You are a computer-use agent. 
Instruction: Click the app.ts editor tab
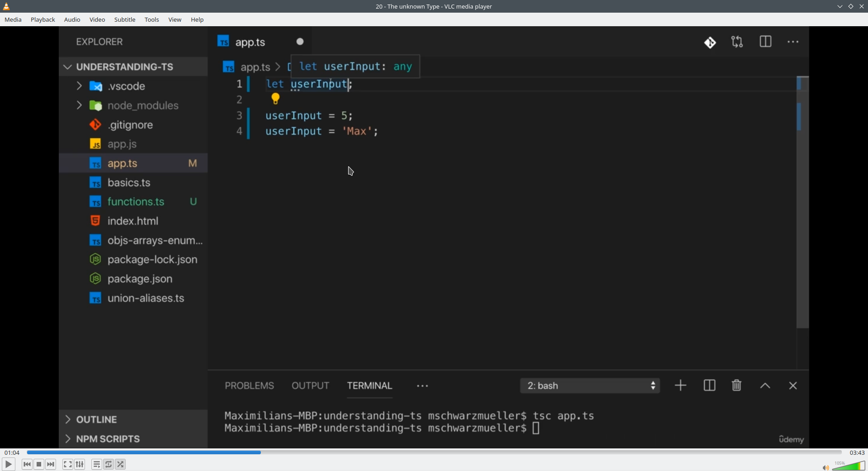(259, 42)
